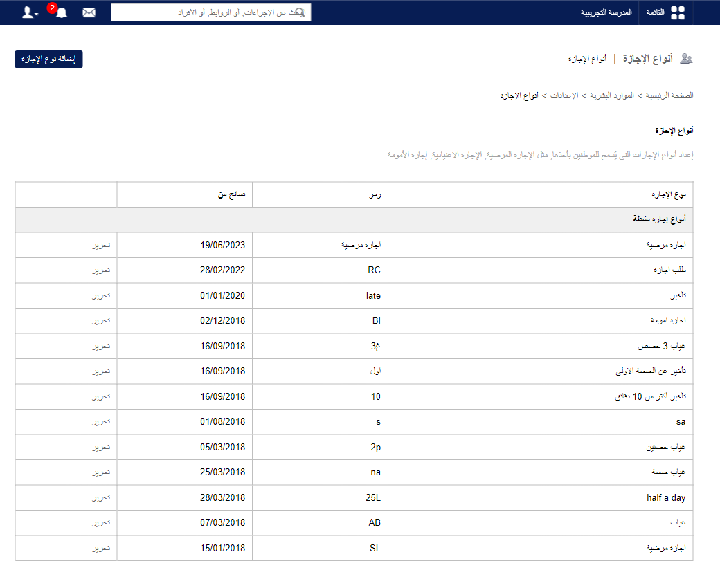Edit the leave dated 19/06/2023
Screen dimensions: 720x588
pos(101,246)
